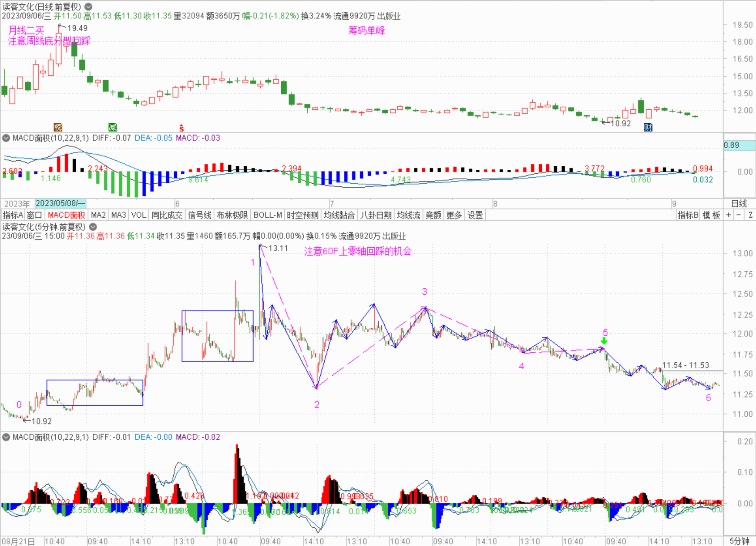Image resolution: width=756 pixels, height=546 pixels.
Task: Select the MACD面积 indicator tab
Action: (66, 215)
